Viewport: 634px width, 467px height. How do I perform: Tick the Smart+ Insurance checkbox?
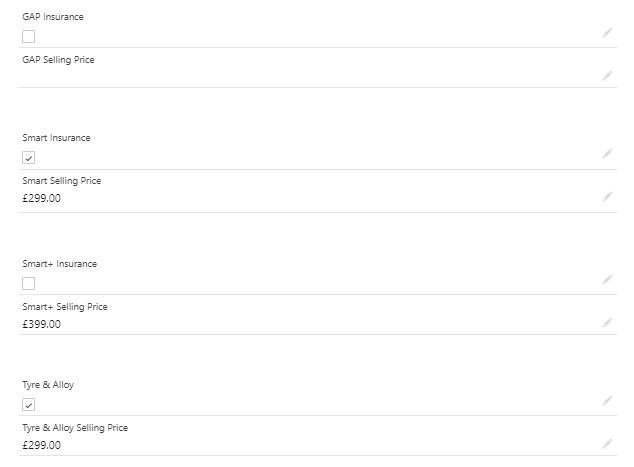(x=28, y=283)
